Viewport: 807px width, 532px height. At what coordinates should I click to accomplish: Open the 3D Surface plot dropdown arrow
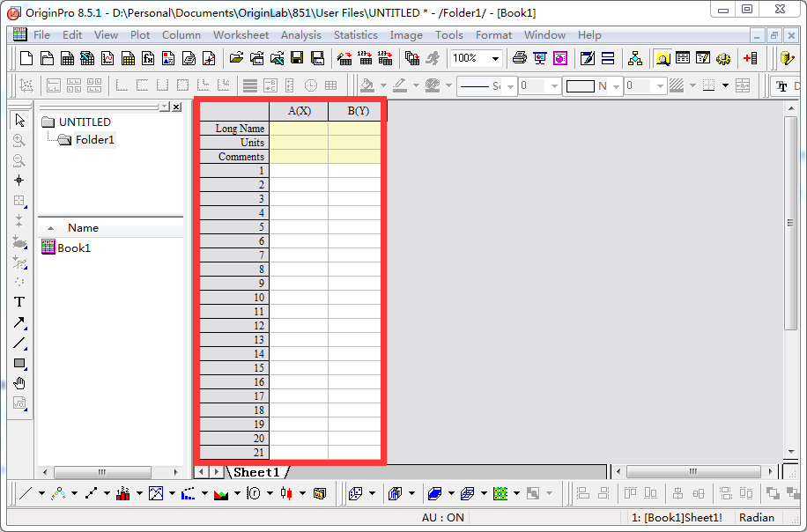[x=451, y=493]
